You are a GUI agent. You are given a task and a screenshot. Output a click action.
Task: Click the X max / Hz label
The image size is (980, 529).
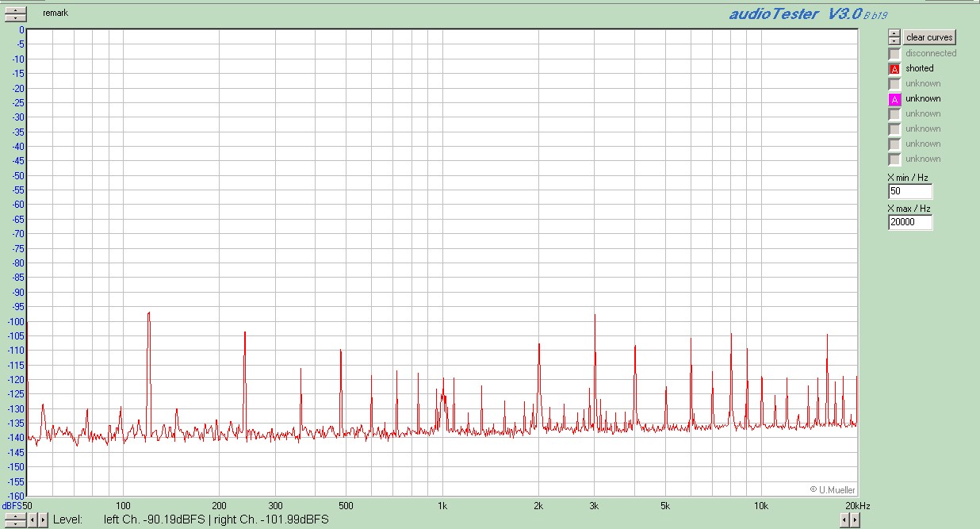pos(909,209)
